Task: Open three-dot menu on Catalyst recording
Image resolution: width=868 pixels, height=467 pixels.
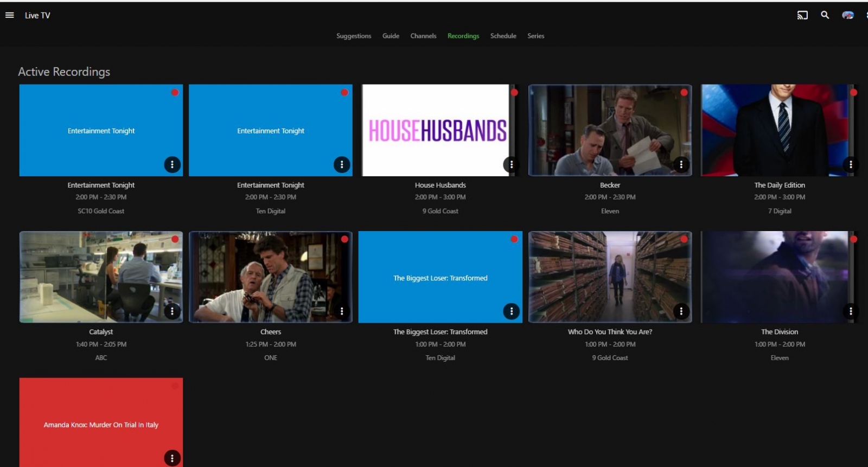Action: pyautogui.click(x=172, y=311)
